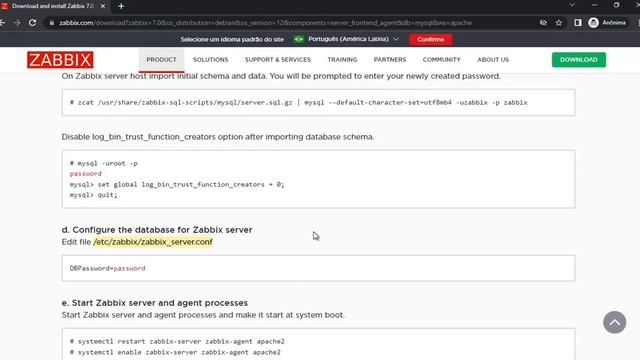
Task: Click the browser forward arrow
Action: 17,23
